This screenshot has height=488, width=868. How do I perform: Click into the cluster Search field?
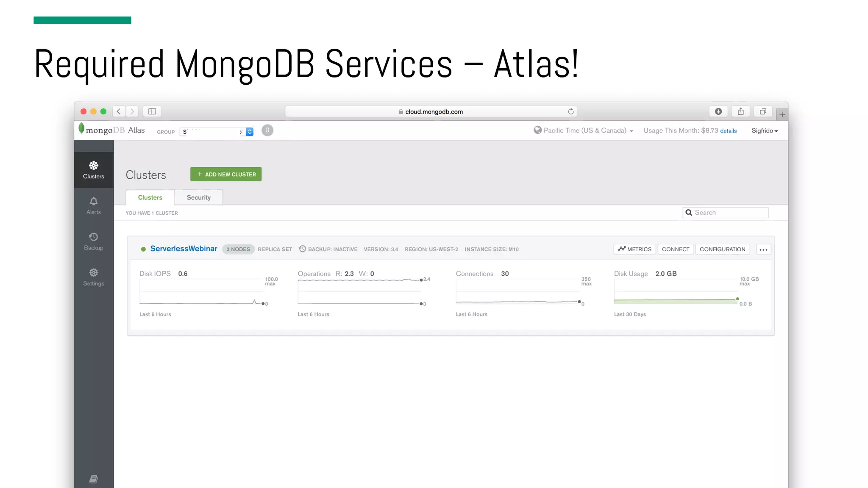725,213
